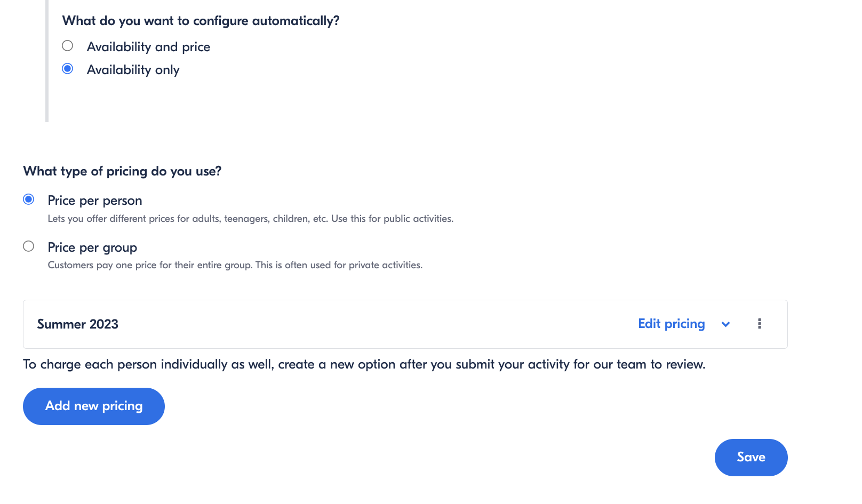The image size is (862, 504).
Task: Click the "Price per person" label text
Action: [95, 201]
